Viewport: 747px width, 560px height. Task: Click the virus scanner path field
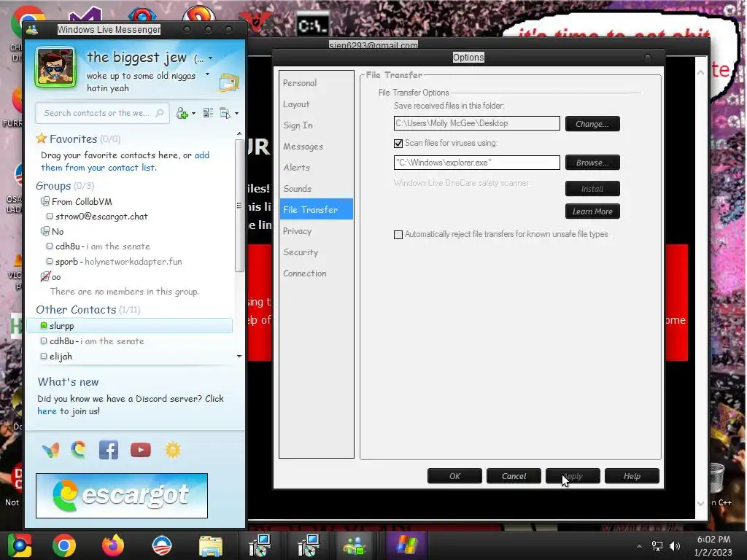point(477,163)
